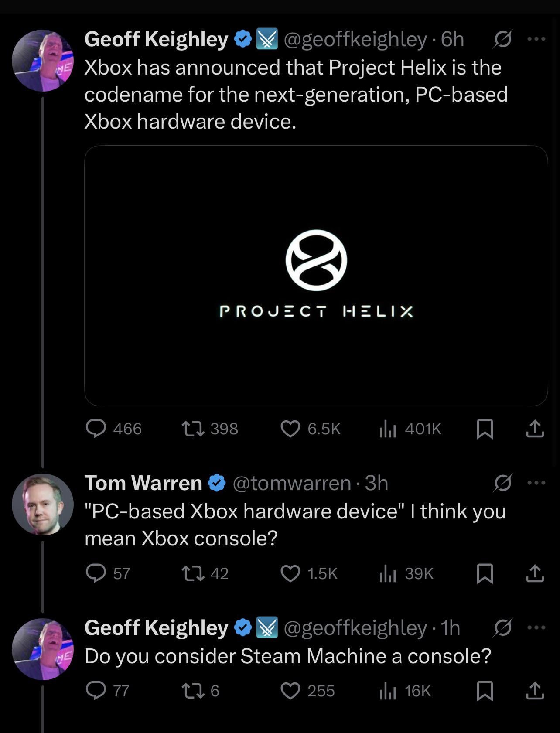Share Tom Warren's Xbox console reply

pos(535,573)
